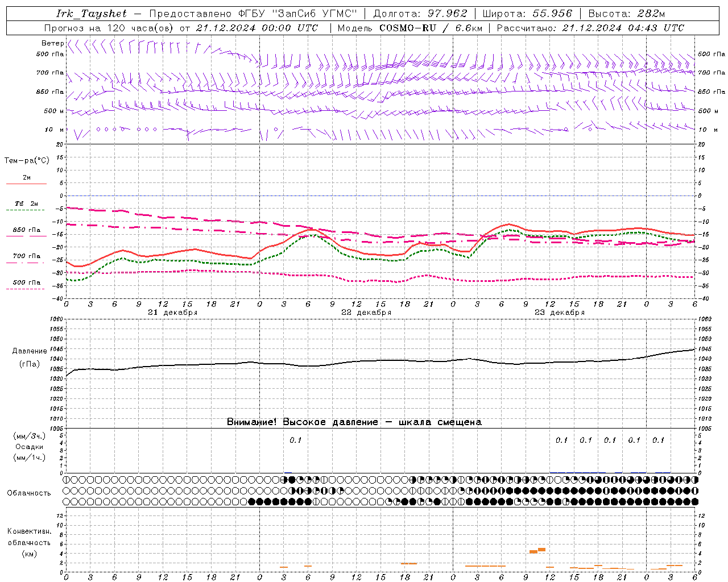Click the text шкала смещена

pyautogui.click(x=440, y=422)
